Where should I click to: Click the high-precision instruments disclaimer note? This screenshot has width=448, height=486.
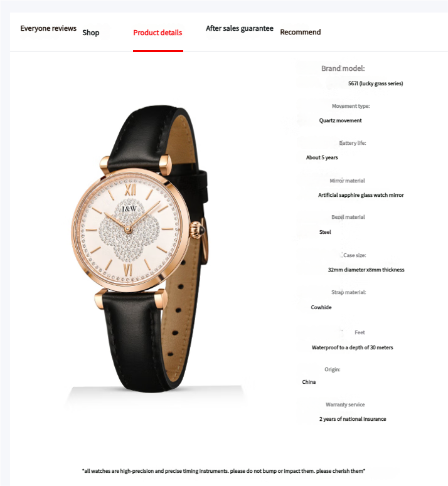[223, 471]
